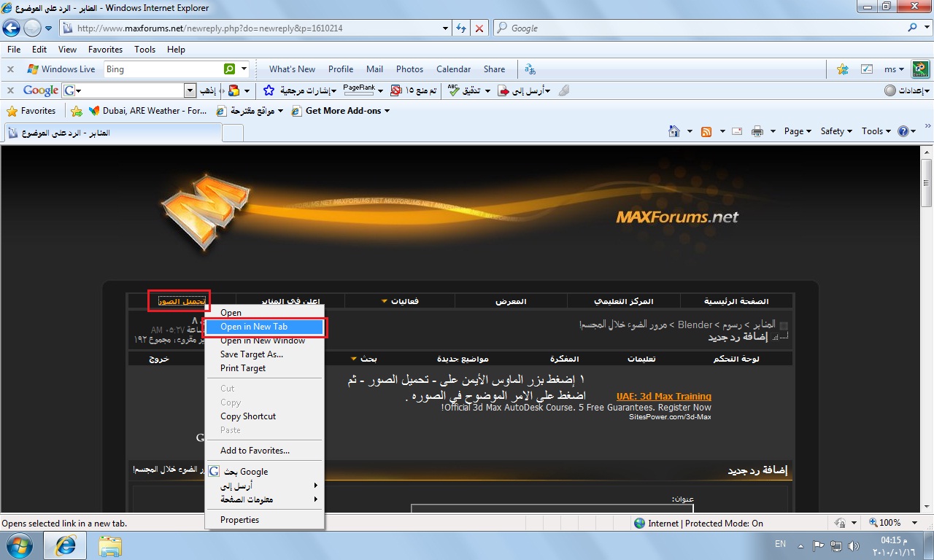Click the Dubai, ARE Weather favorite link

[x=147, y=111]
